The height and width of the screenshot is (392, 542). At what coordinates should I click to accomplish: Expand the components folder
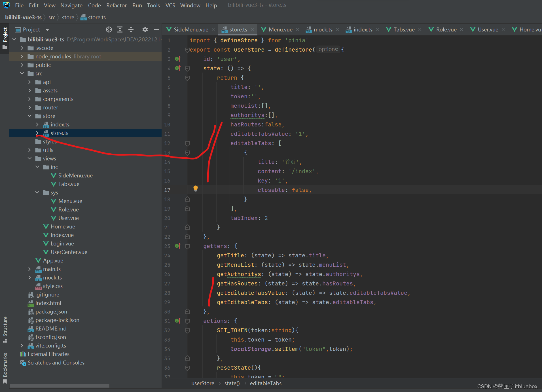pyautogui.click(x=30, y=99)
